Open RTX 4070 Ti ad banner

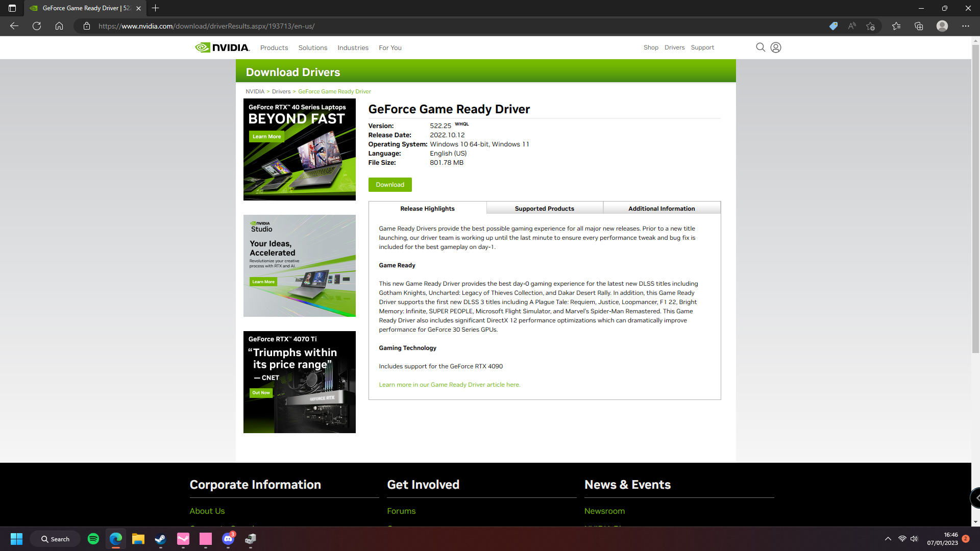pos(299,382)
